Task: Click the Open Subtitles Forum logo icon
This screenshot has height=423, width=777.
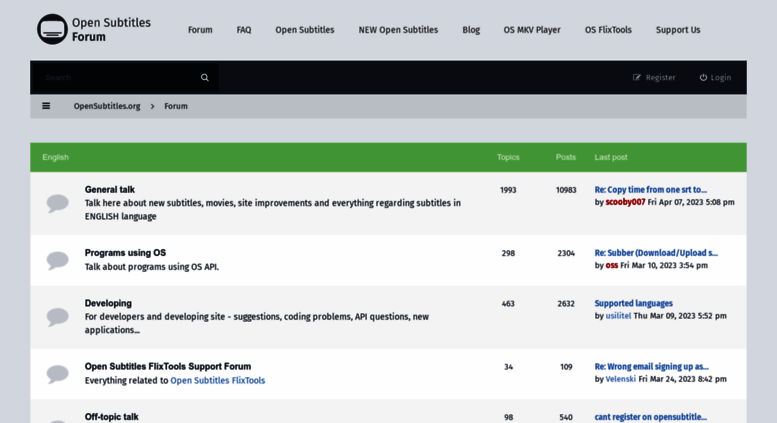Action: pos(52,29)
